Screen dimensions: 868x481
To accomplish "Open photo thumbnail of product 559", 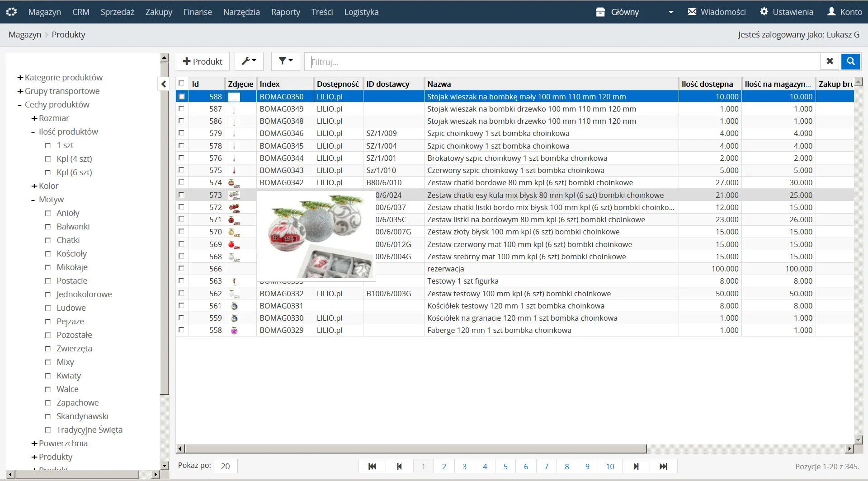I will pyautogui.click(x=234, y=318).
